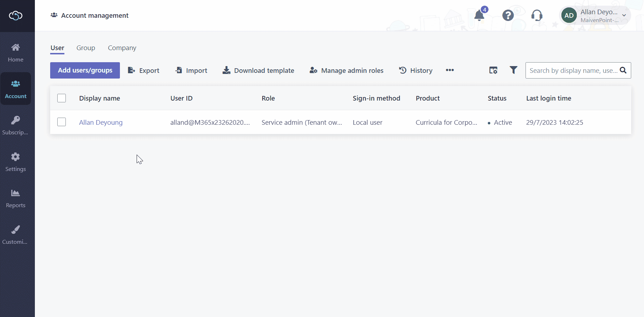The width and height of the screenshot is (644, 317).
Task: Click the Account management page title
Action: [95, 16]
